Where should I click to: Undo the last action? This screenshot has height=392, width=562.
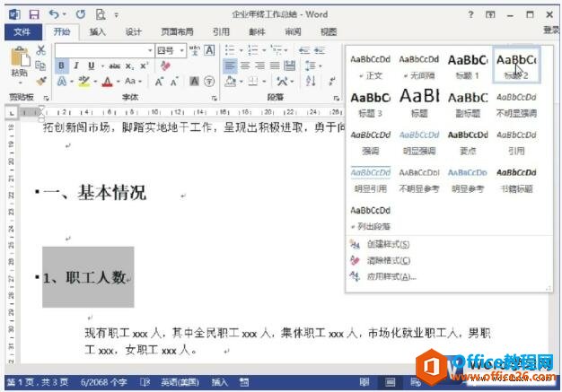(54, 14)
